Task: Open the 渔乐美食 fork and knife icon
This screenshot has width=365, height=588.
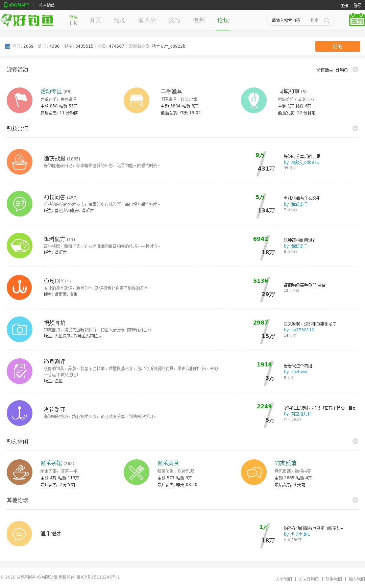Action: tap(137, 472)
